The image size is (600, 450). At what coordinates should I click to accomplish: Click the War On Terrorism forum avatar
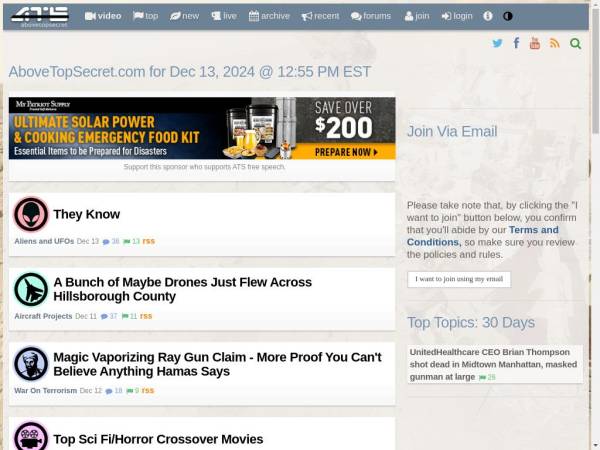(31, 364)
